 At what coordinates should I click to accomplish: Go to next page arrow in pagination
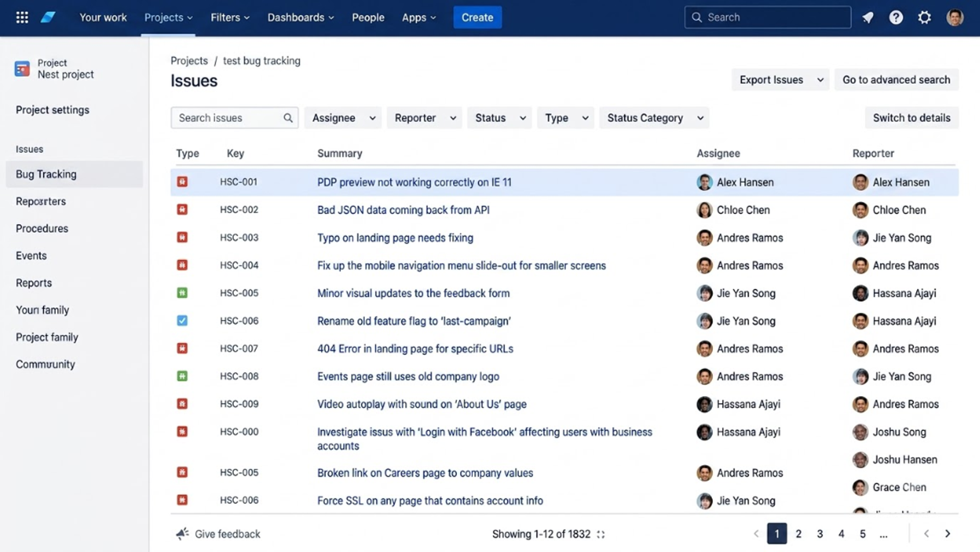947,534
